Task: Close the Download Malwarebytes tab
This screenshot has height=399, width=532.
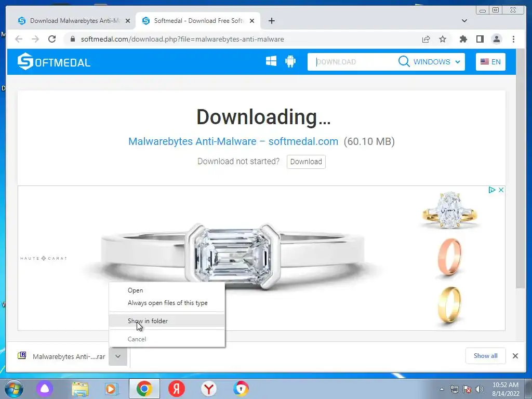Action: pyautogui.click(x=128, y=21)
